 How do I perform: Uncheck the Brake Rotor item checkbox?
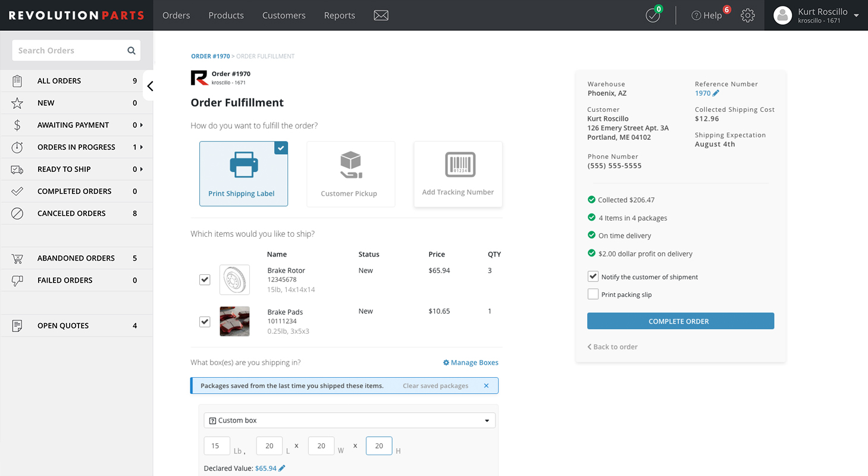point(205,280)
